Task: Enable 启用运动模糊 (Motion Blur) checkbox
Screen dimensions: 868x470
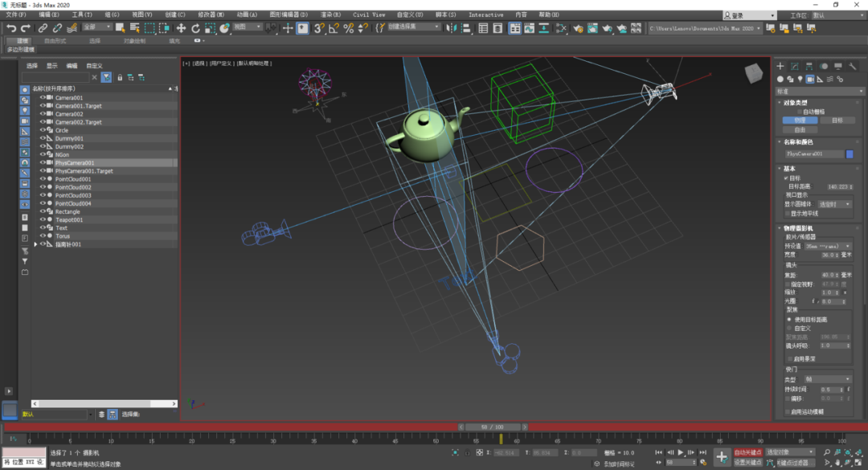Action: 787,412
